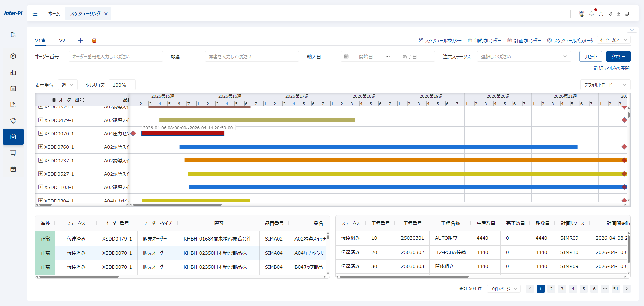Viewport: 644px width, 306px height.
Task: Expand order row XSDD0070-1
Action: (x=41, y=133)
